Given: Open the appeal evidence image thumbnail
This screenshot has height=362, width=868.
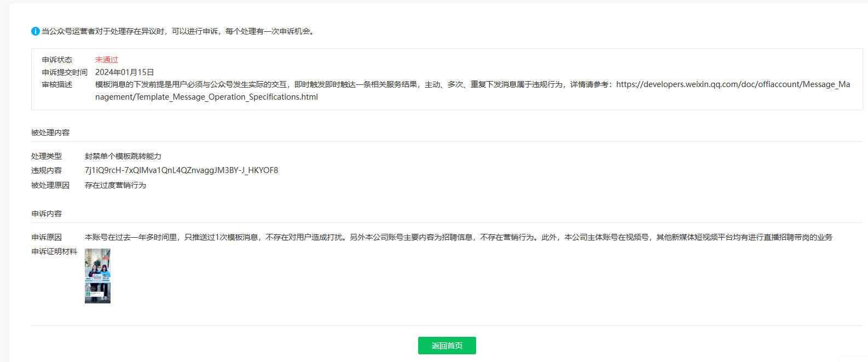Looking at the screenshot, I should [x=97, y=276].
